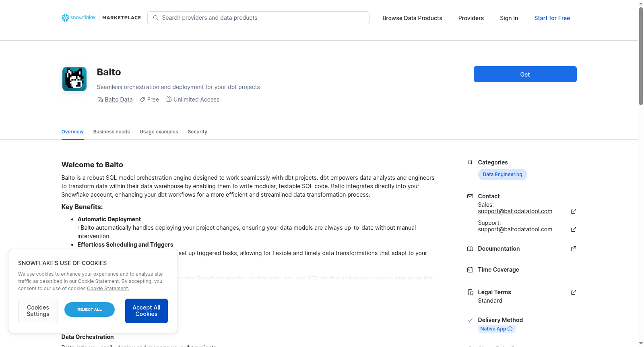
Task: Click the scrollbar up arrow
Action: pos(641,3)
